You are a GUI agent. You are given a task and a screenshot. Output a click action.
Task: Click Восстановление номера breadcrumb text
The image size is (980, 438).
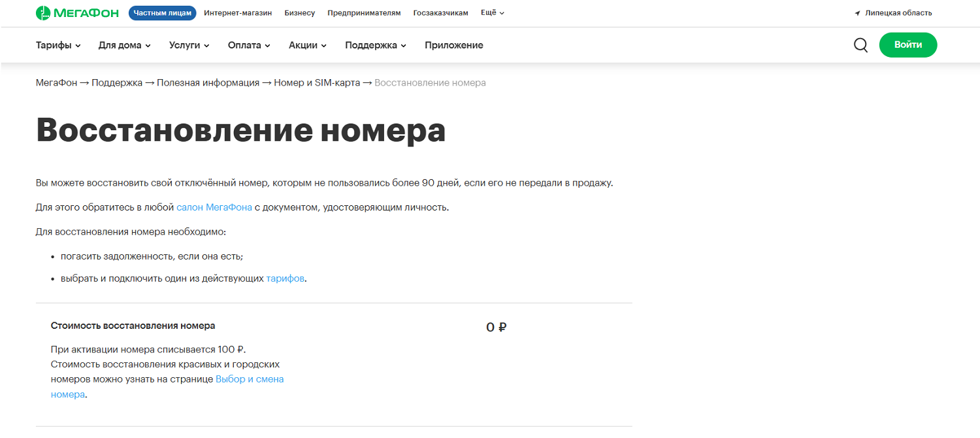[x=430, y=83]
